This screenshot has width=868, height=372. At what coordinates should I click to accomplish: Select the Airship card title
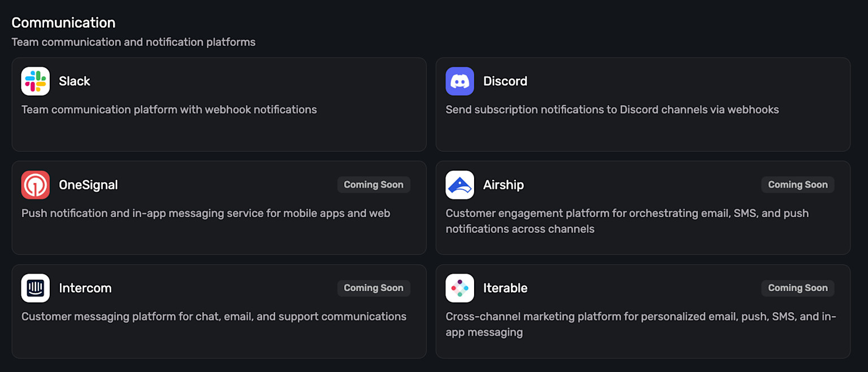[x=504, y=185]
